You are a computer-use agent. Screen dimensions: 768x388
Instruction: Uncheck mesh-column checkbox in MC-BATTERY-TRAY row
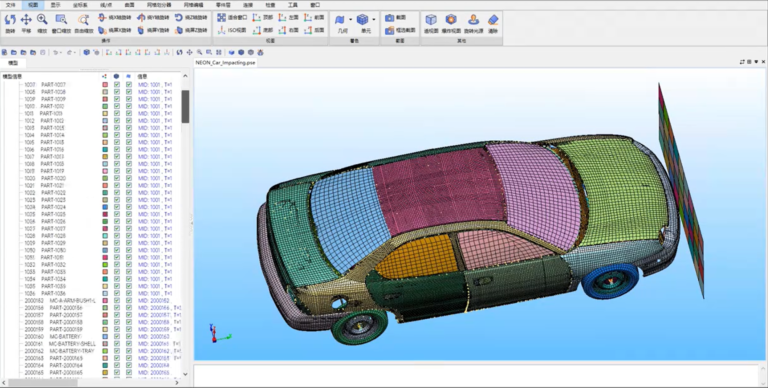[129, 351]
